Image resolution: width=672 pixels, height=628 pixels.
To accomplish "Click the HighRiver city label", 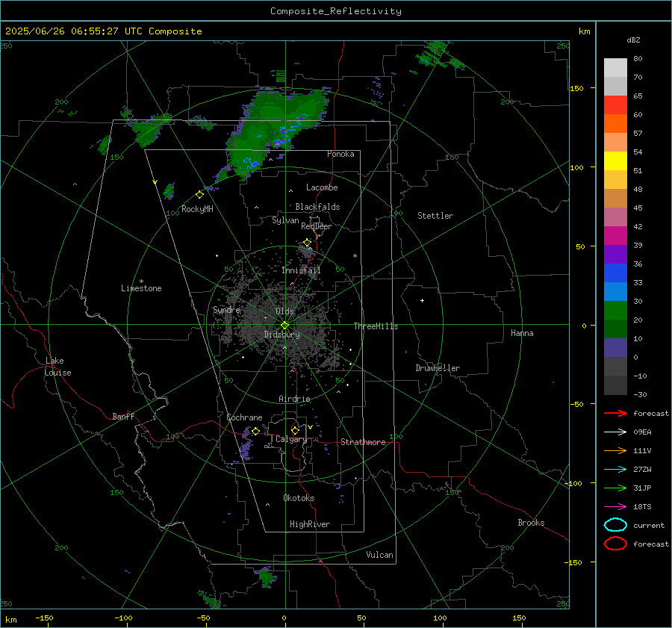I will pyautogui.click(x=310, y=524).
